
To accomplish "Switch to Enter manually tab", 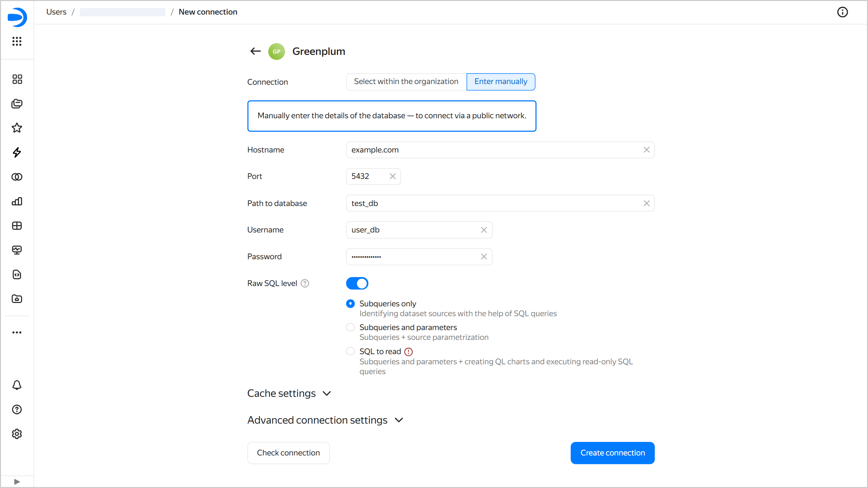I will pyautogui.click(x=501, y=82).
